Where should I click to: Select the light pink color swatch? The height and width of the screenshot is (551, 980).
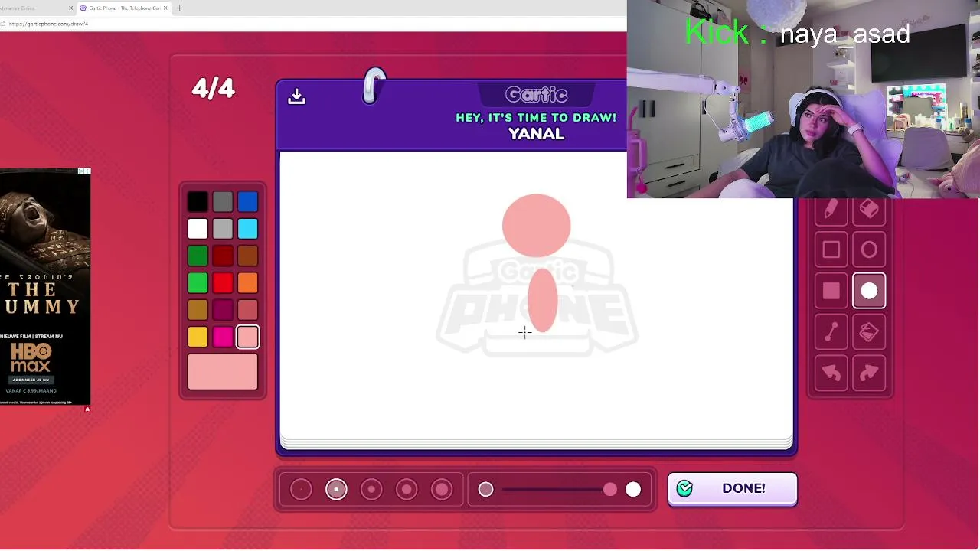tap(247, 337)
